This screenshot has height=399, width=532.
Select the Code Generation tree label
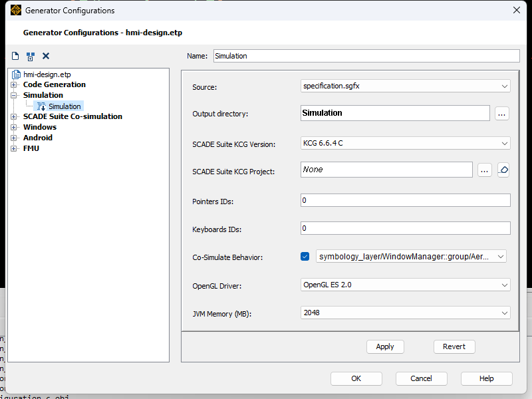tap(55, 84)
